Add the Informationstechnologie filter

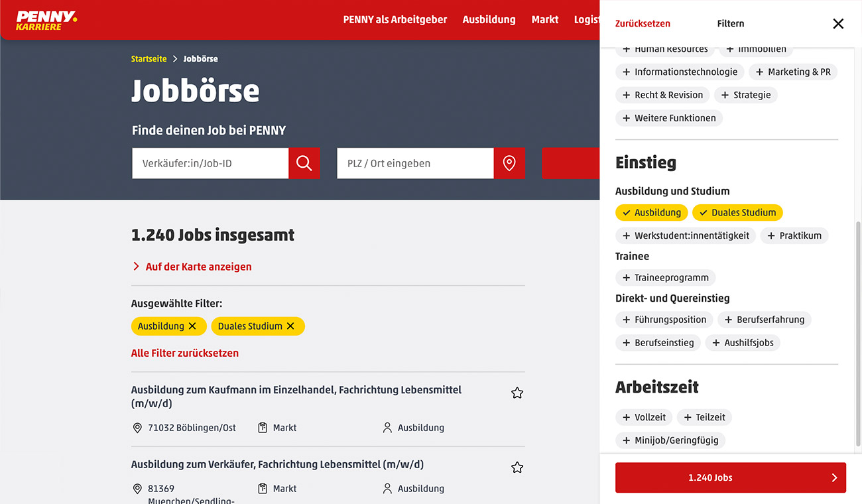click(x=680, y=72)
